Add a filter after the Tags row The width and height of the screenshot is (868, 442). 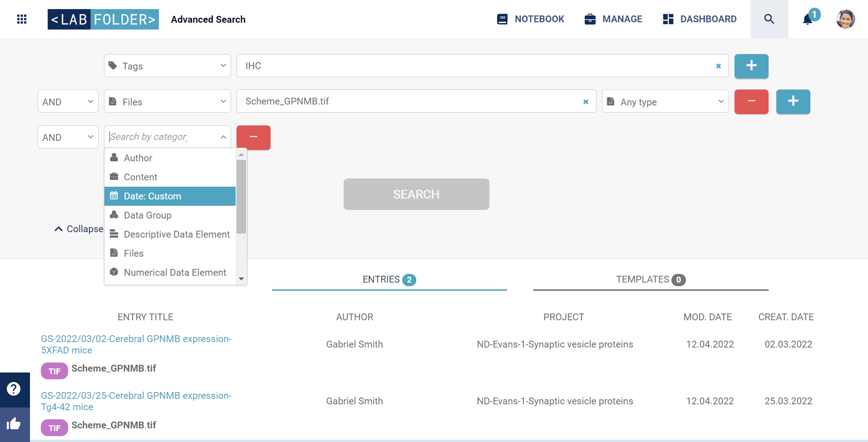point(751,66)
